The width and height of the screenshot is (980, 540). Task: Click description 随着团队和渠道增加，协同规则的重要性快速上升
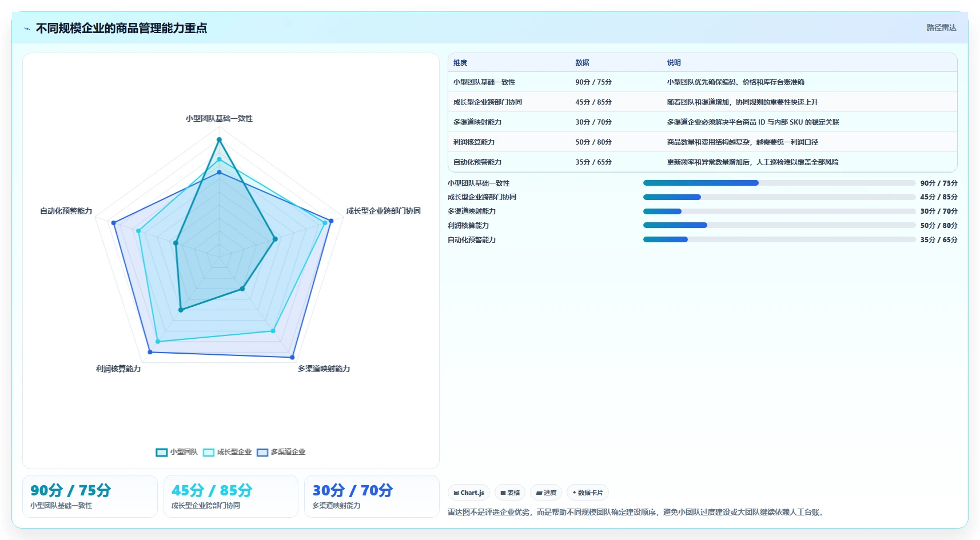pos(742,102)
